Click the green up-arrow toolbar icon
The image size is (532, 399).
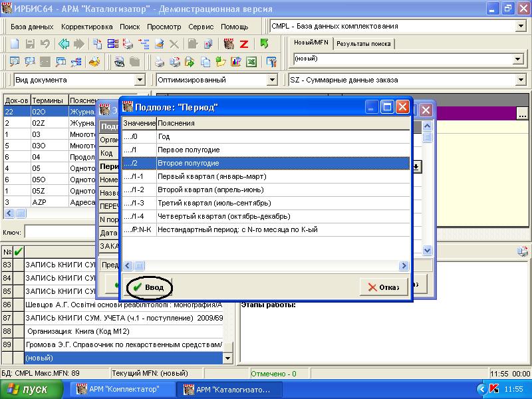point(264,44)
